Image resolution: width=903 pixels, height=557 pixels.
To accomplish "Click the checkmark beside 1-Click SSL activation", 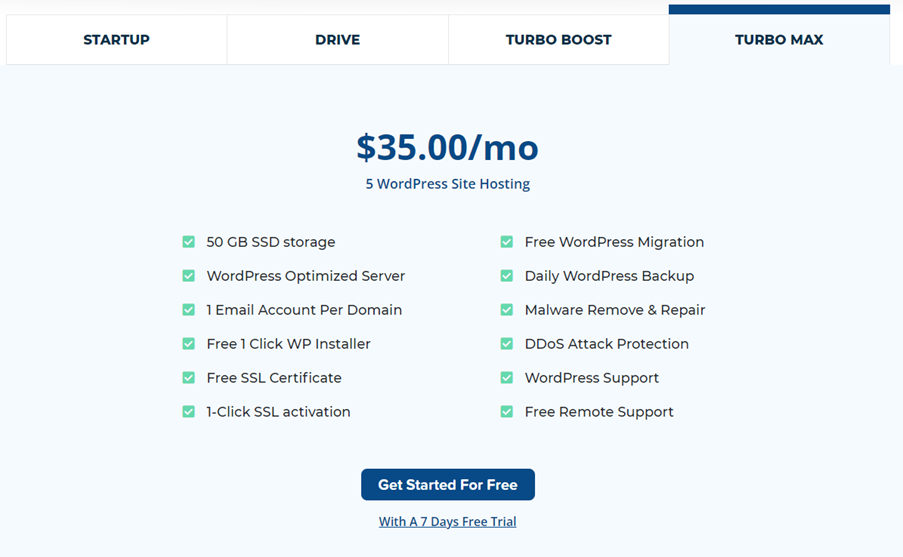I will [x=188, y=412].
